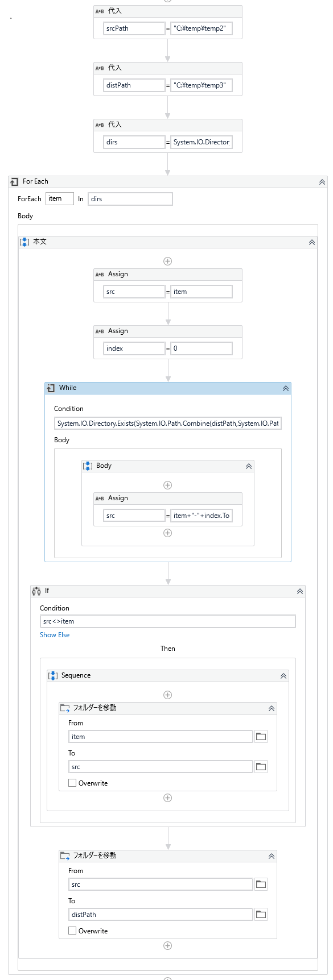Click browse folder icon beside 'distPath' To field

coord(261,914)
